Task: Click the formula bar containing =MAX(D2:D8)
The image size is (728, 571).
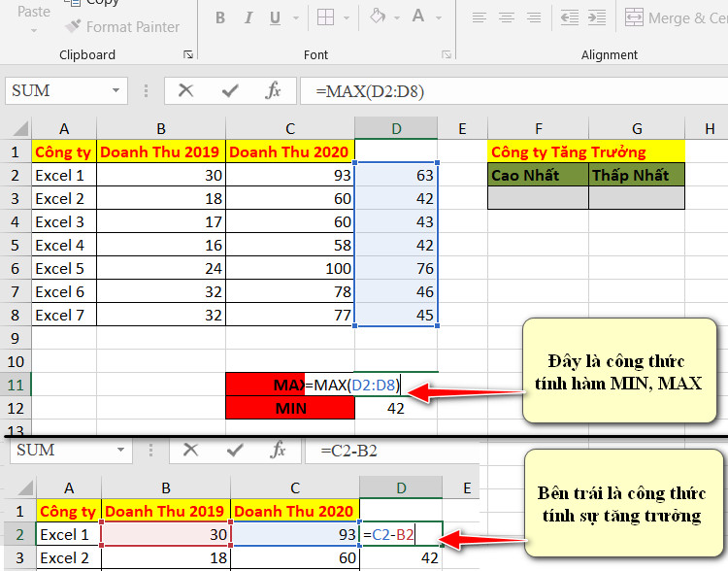Action: (x=514, y=91)
